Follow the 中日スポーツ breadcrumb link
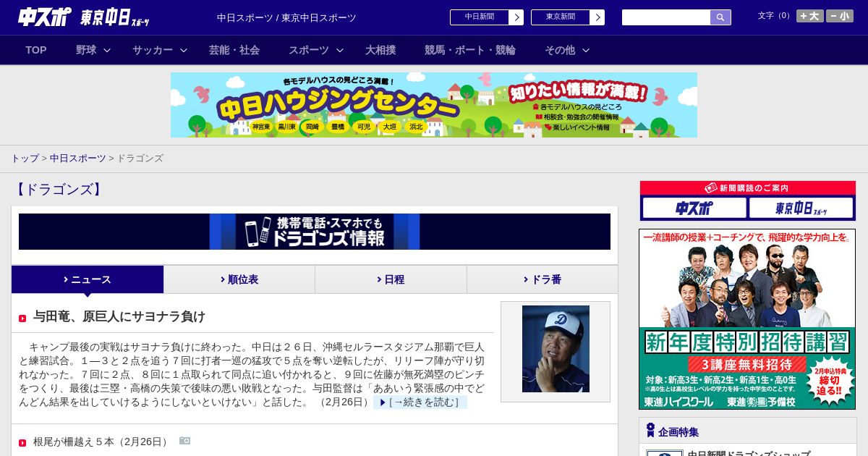The height and width of the screenshot is (456, 868). pyautogui.click(x=77, y=158)
